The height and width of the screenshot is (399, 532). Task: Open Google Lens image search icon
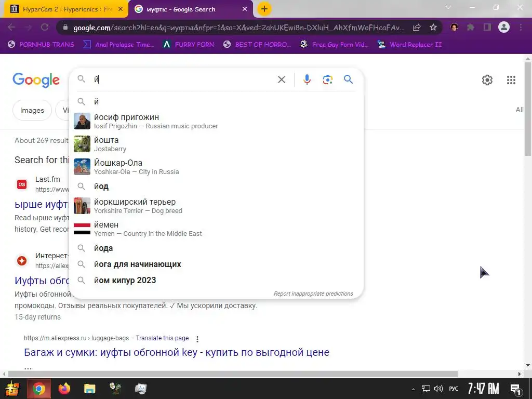pyautogui.click(x=327, y=79)
